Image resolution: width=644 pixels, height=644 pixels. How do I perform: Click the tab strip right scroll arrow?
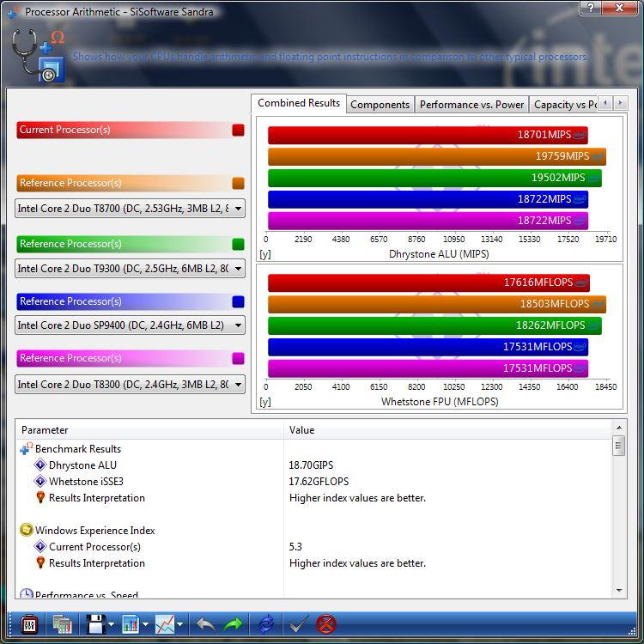620,103
